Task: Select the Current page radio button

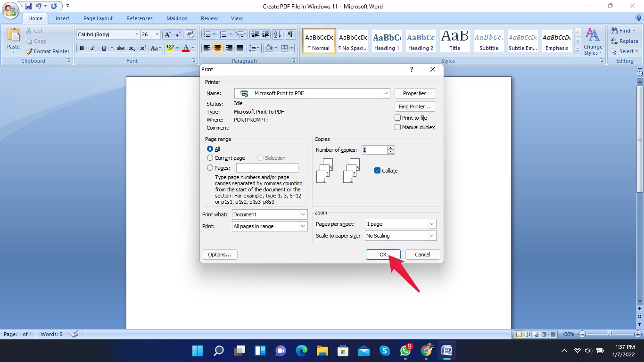Action: [x=210, y=158]
